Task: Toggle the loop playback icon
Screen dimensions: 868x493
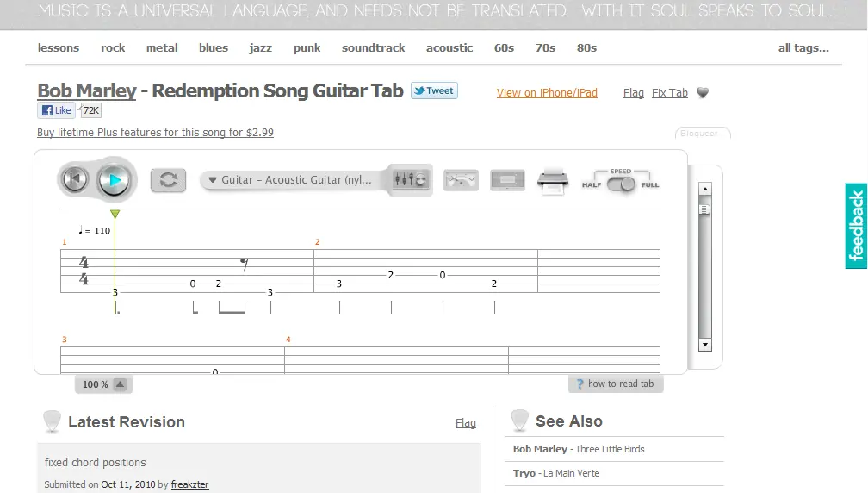Action: click(168, 180)
